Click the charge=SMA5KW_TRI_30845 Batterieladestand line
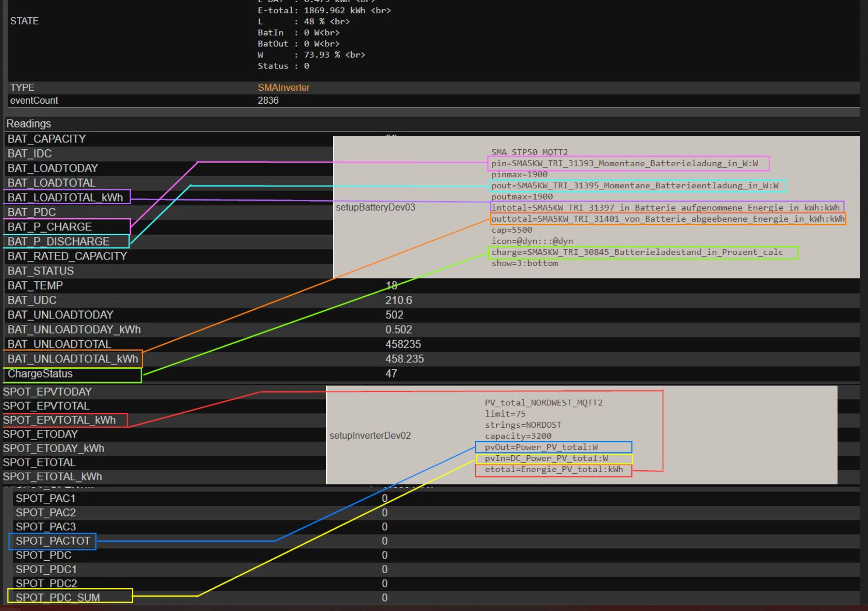The height and width of the screenshot is (611, 868). (x=636, y=252)
